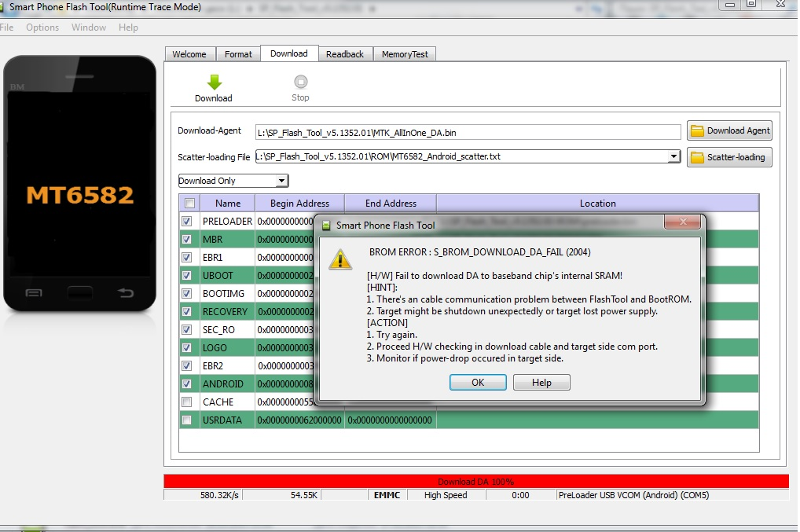Toggle the select-all checkbox in table header

tap(187, 204)
